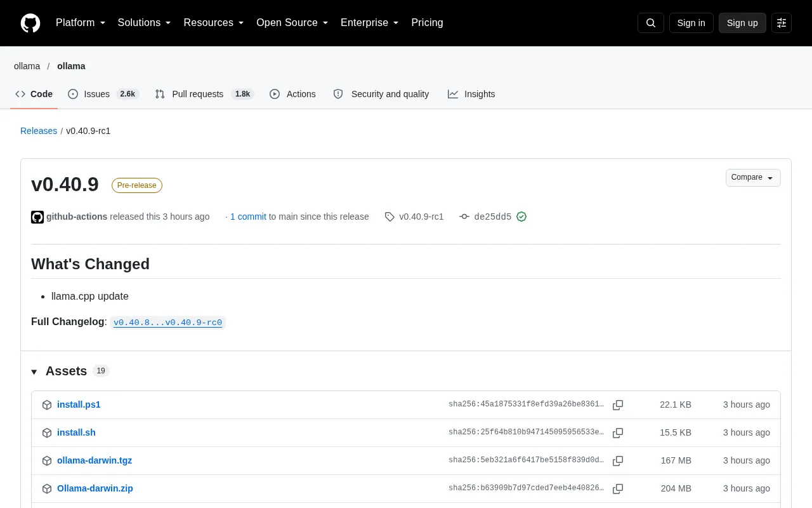Open the Compare dropdown
The image size is (812, 508).
pos(753,178)
